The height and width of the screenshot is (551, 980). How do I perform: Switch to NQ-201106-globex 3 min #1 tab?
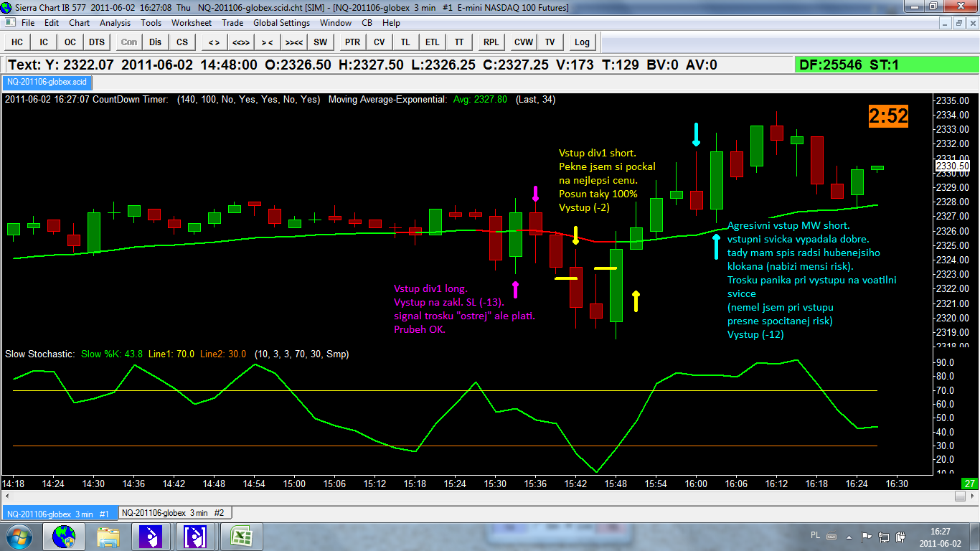tap(58, 514)
